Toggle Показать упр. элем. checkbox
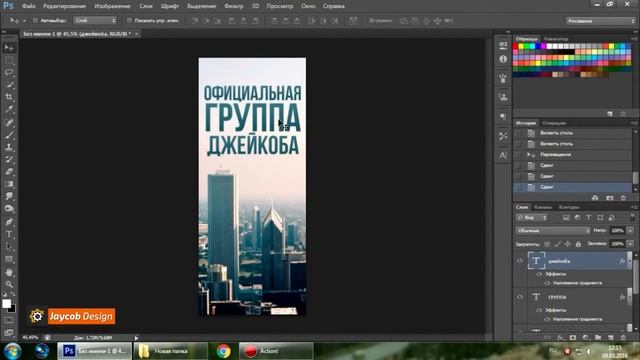Image resolution: width=640 pixels, height=360 pixels. point(129,20)
